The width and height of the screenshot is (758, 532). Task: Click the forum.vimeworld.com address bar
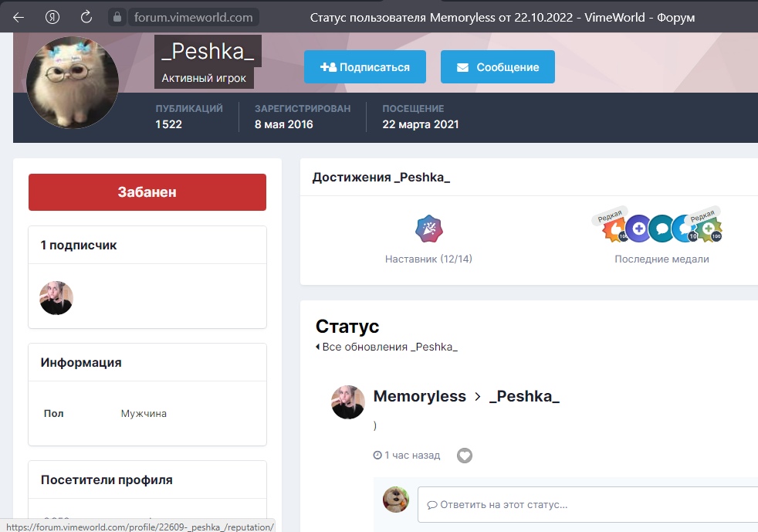(x=192, y=17)
